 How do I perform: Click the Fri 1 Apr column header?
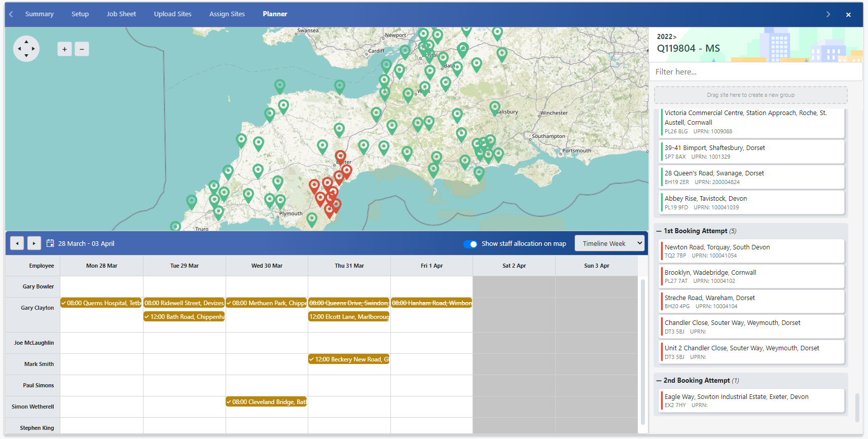point(432,266)
